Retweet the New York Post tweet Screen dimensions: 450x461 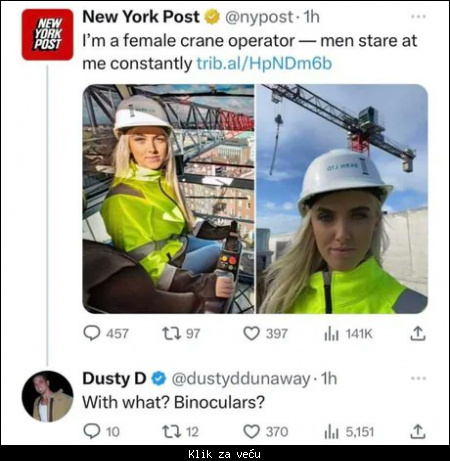click(x=171, y=333)
